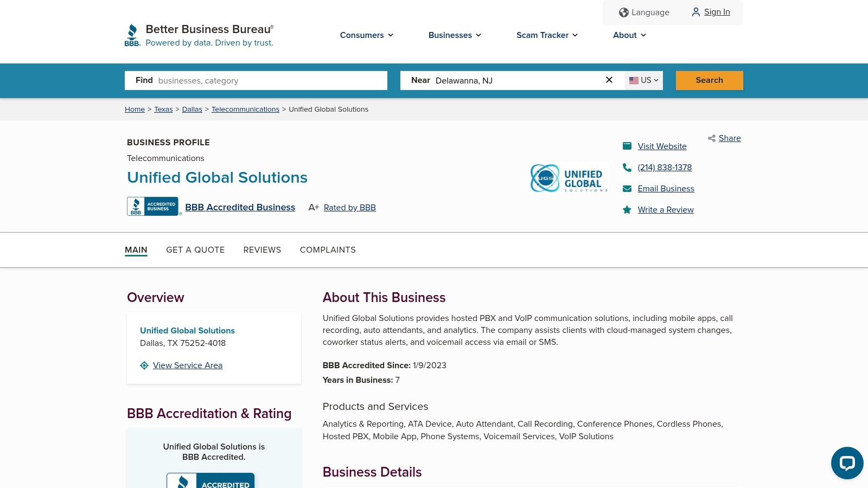
Task: Change the country with the US flag dropdown
Action: [643, 80]
